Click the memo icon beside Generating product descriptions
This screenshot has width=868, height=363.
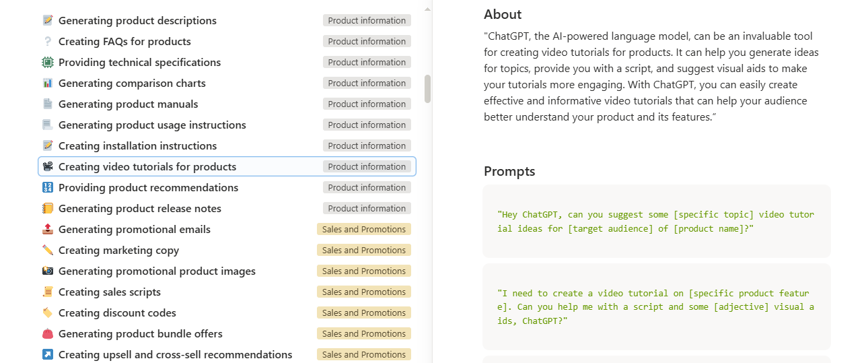pos(47,20)
